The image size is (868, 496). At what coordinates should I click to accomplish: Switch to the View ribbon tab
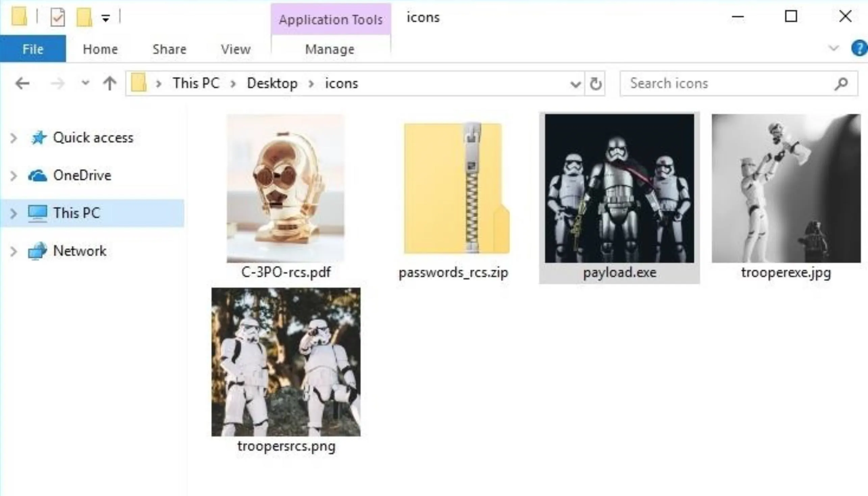236,49
